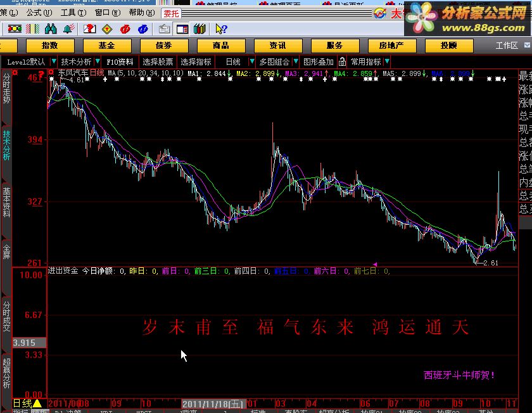This screenshot has height=413, width=532.
Task: Open F10资料 panel
Action: click(120, 62)
